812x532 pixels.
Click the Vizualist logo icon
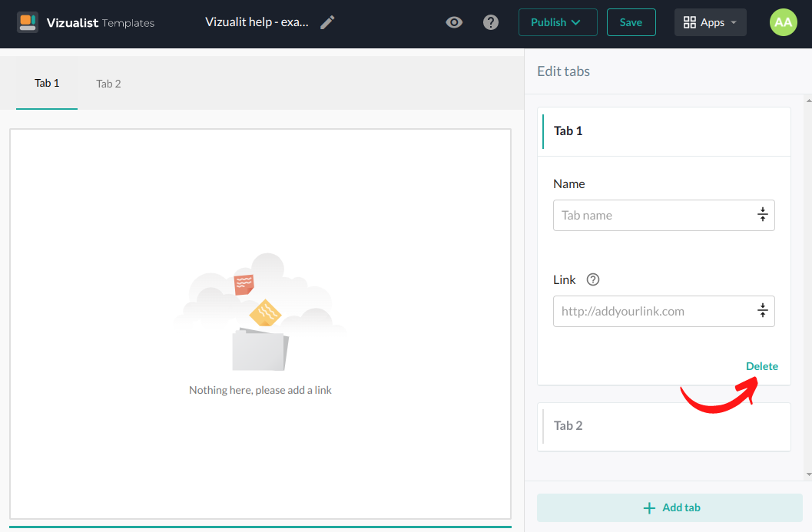point(28,22)
